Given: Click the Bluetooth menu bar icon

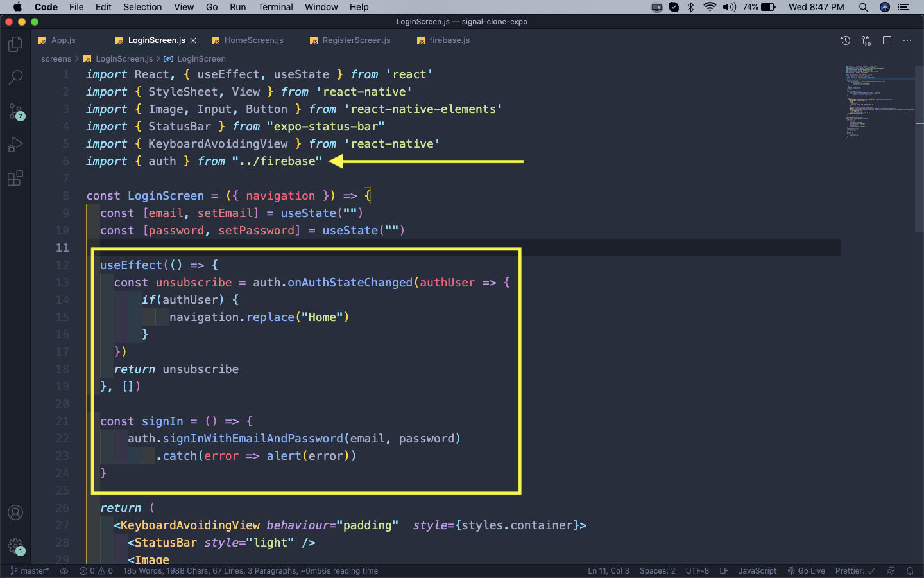Looking at the screenshot, I should pyautogui.click(x=691, y=7).
